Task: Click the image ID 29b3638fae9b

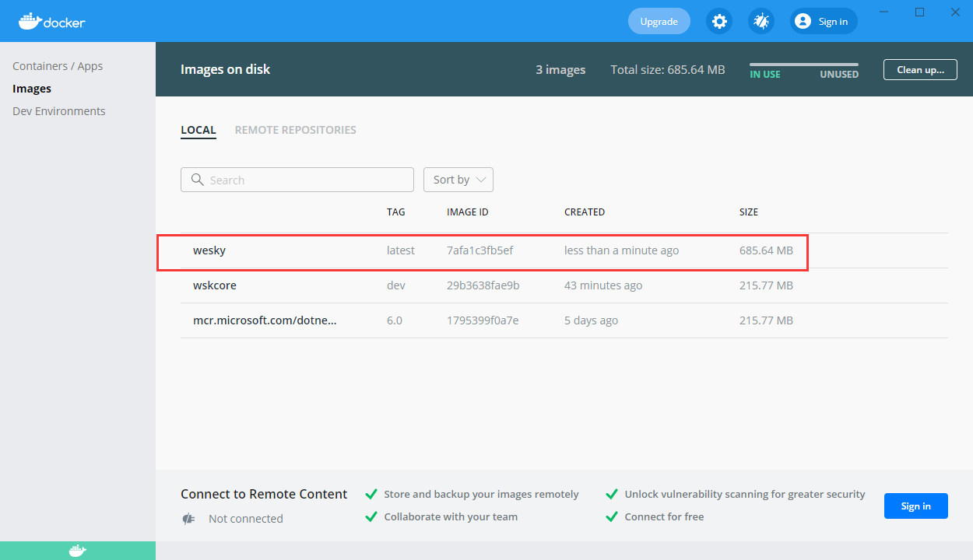Action: (x=483, y=285)
